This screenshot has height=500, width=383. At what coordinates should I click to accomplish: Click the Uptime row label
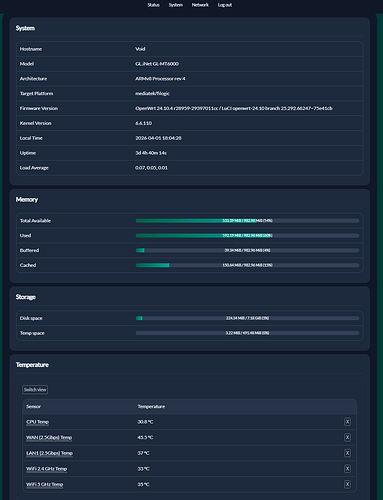(x=28, y=153)
